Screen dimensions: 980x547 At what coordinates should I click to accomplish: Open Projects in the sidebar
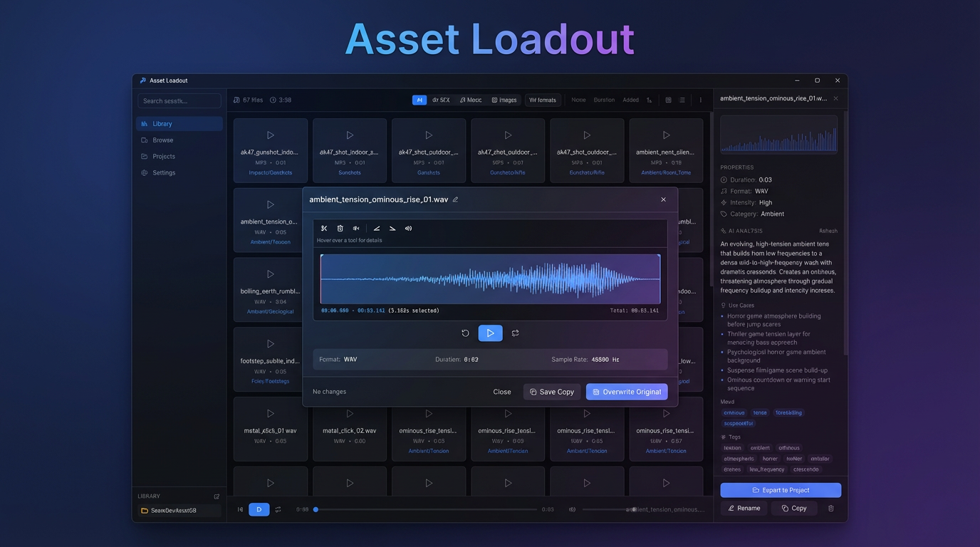[x=179, y=157]
